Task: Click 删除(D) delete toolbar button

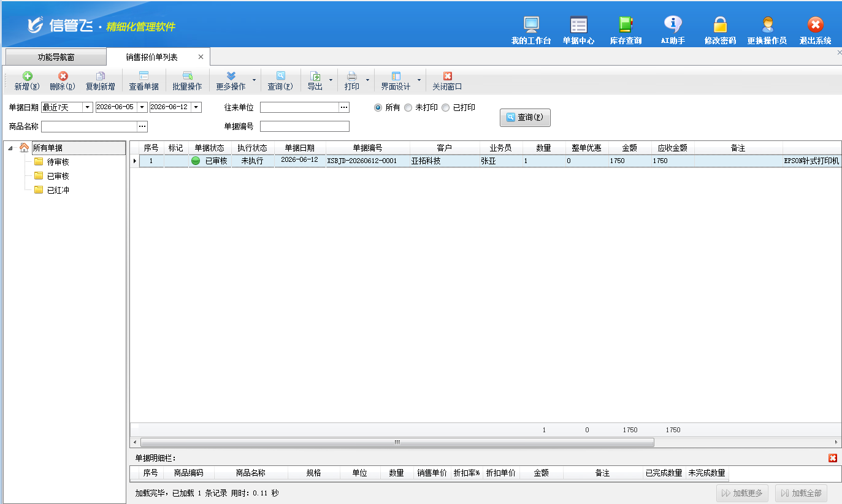Action: pyautogui.click(x=63, y=81)
